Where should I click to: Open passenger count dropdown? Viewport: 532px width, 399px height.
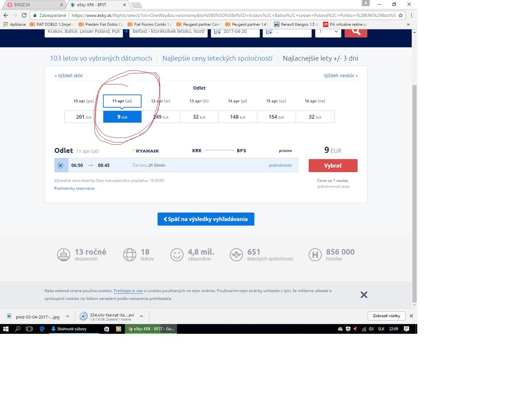pos(328,32)
